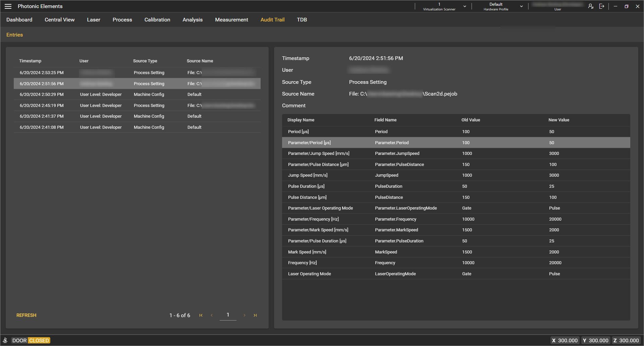Select the Pulse Distance [µm] row
Screen dimensions: 644x346
(456, 197)
